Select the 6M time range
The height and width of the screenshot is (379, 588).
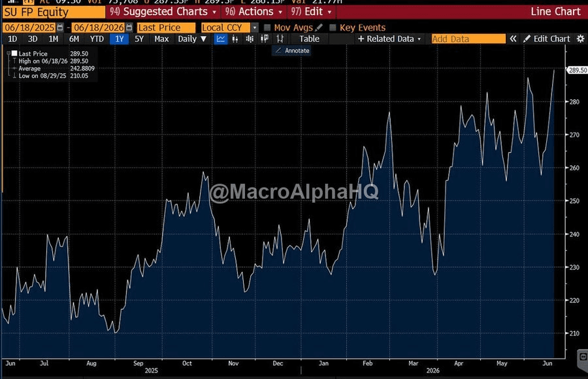(x=74, y=39)
